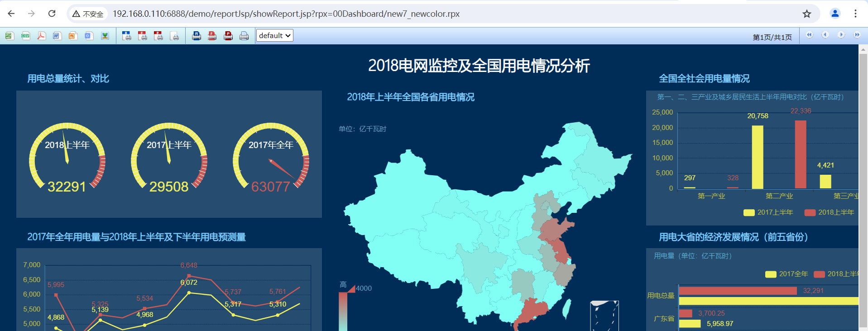
Task: Click the Taiwan island on the map
Action: 566,309
